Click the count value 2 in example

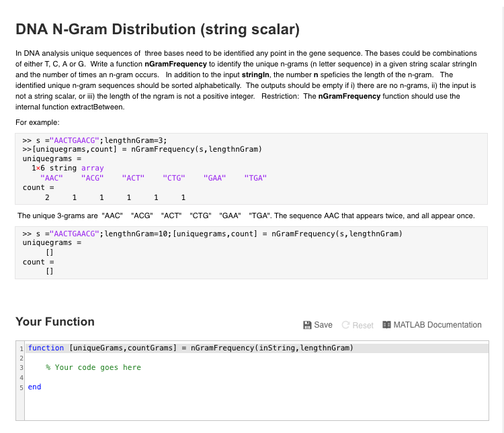[x=47, y=197]
